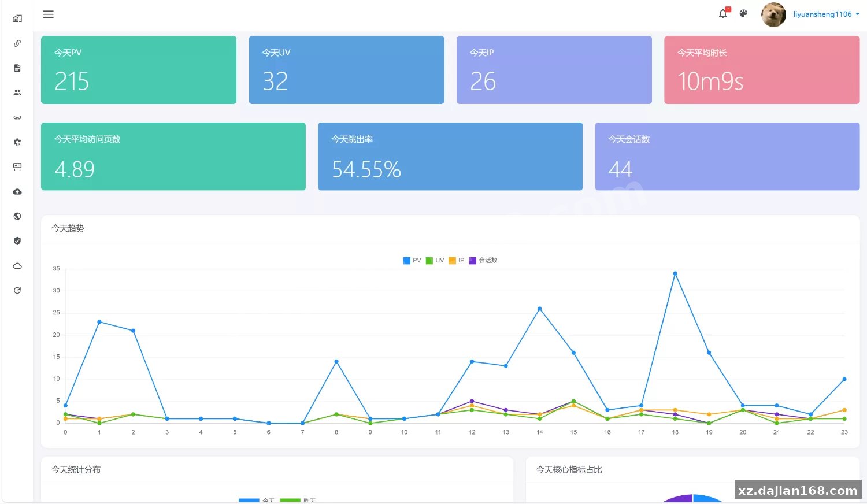Toggle the hamburger menu to collapse sidebar
Image resolution: width=867 pixels, height=504 pixels.
tap(49, 14)
